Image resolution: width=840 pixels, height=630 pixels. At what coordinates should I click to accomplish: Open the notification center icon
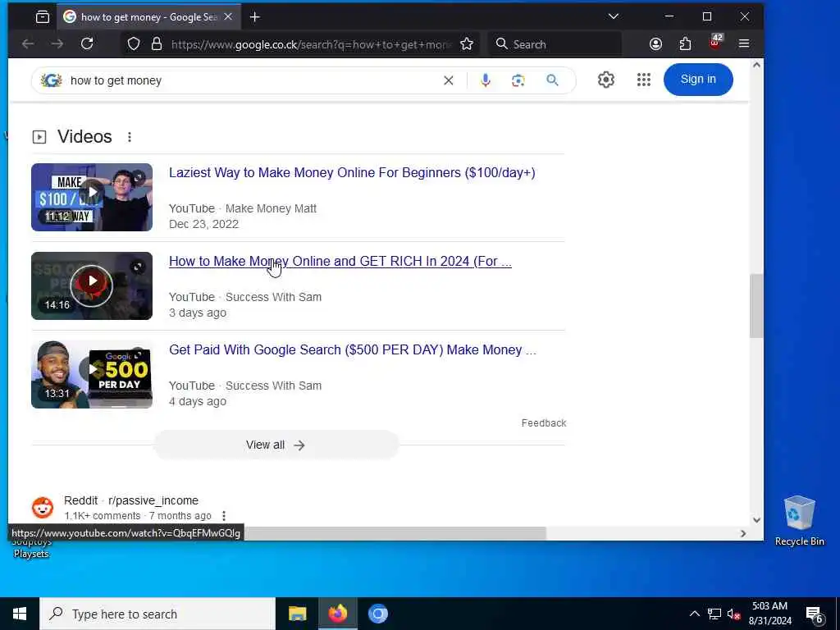coord(815,614)
